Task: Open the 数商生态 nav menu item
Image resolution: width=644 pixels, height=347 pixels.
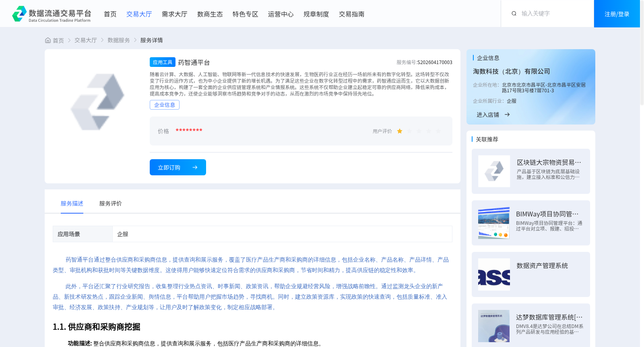Action: click(x=210, y=14)
